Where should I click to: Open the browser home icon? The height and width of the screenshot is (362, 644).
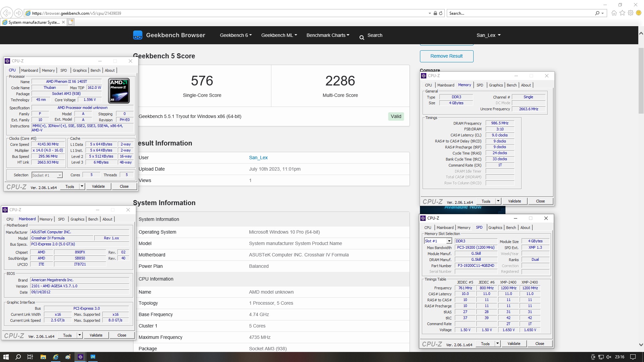[x=614, y=13]
